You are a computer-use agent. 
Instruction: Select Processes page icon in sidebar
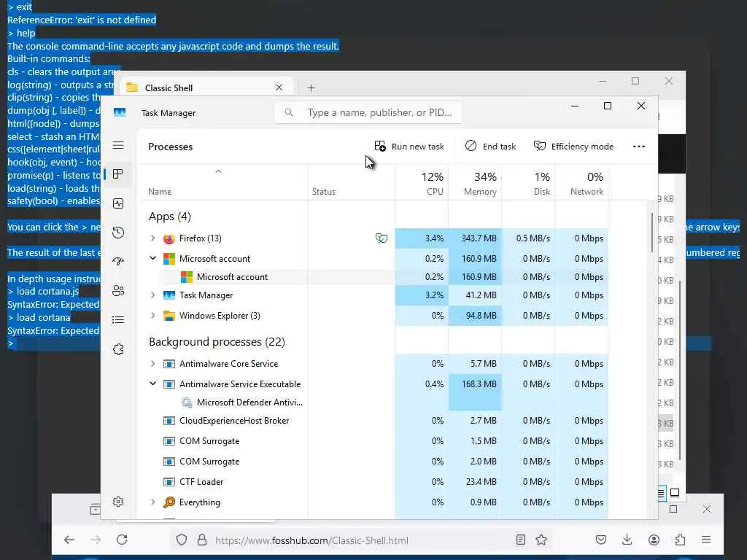coord(118,174)
